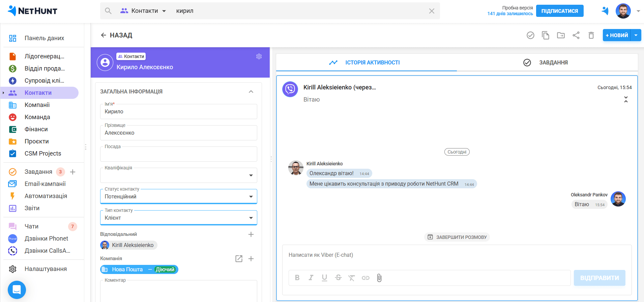The width and height of the screenshot is (644, 302).
Task: Switch to Історія активності tab
Action: pos(367,62)
